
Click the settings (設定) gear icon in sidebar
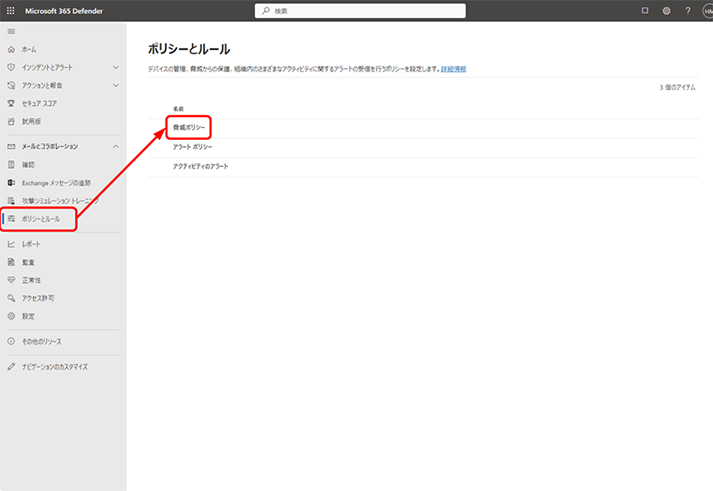(x=11, y=316)
